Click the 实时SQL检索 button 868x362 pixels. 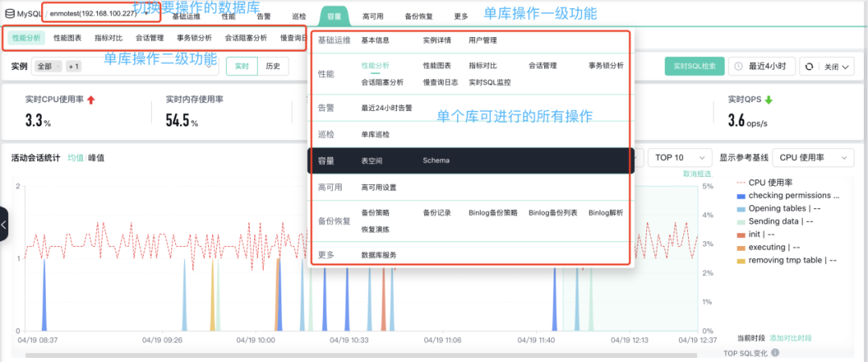[694, 67]
